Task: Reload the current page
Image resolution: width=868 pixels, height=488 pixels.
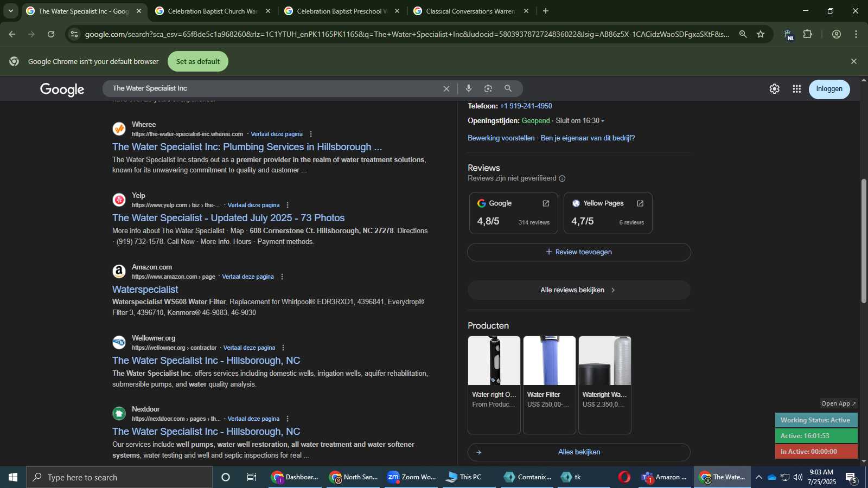Action: coord(51,34)
